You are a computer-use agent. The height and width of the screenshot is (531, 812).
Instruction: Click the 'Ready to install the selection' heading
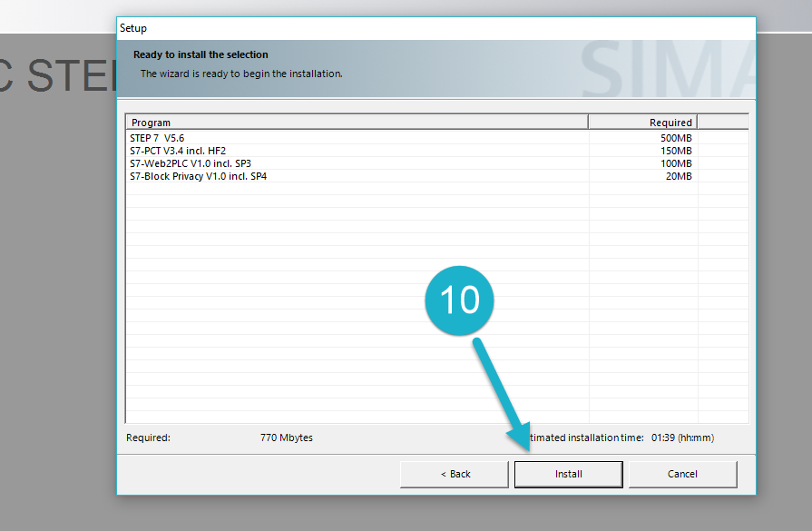click(x=201, y=54)
